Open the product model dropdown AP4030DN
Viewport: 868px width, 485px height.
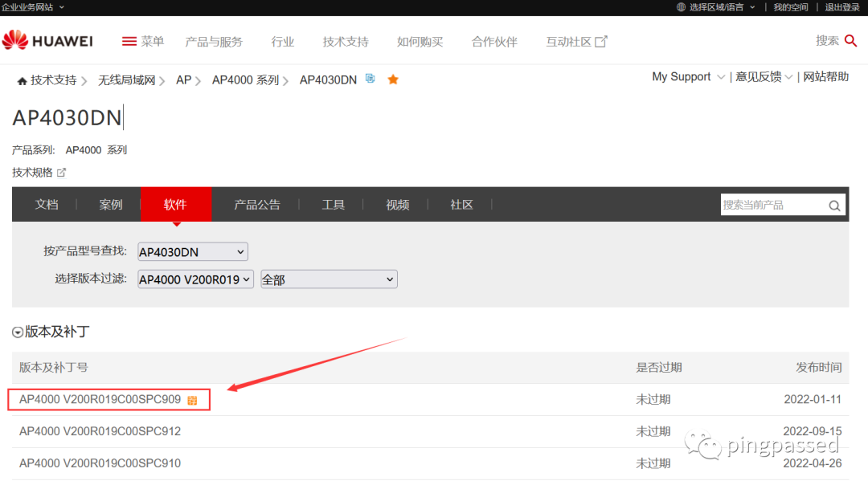coord(193,251)
